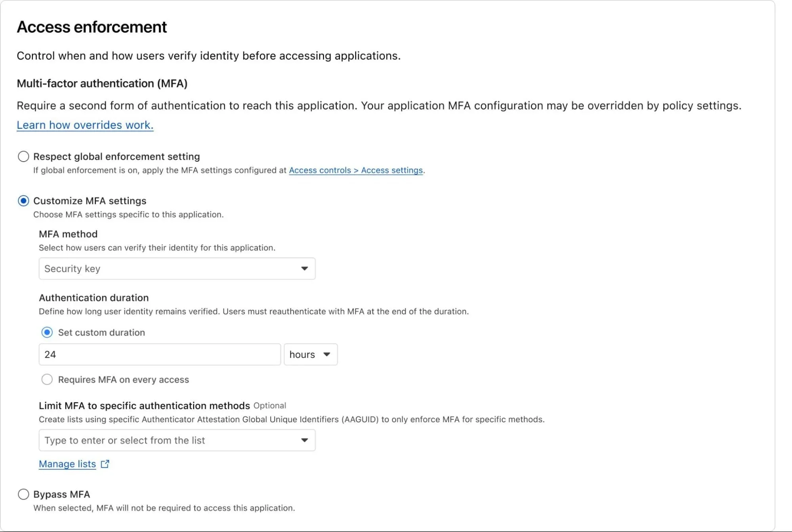Choose Requires MFA on every access
The width and height of the screenshot is (792, 532).
[47, 379]
